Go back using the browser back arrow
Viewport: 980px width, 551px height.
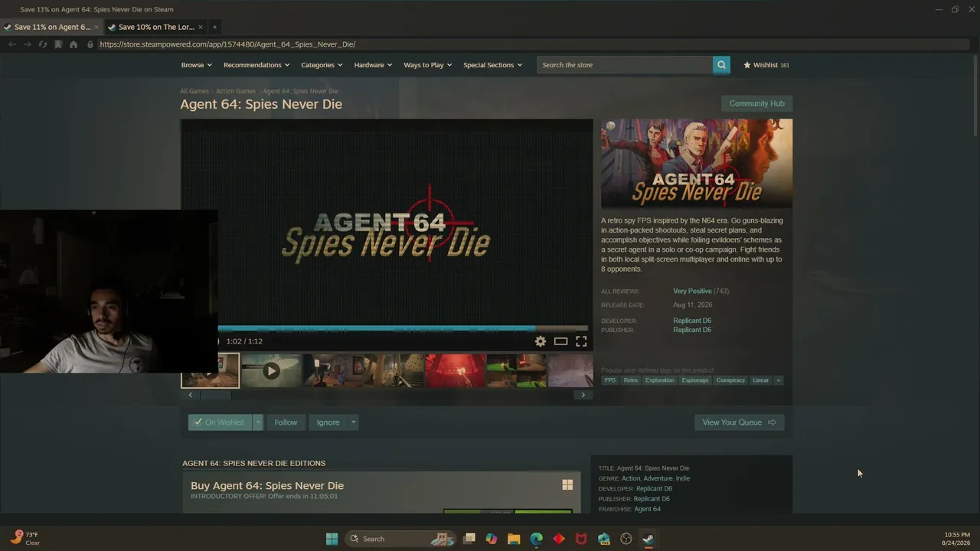click(x=12, y=44)
